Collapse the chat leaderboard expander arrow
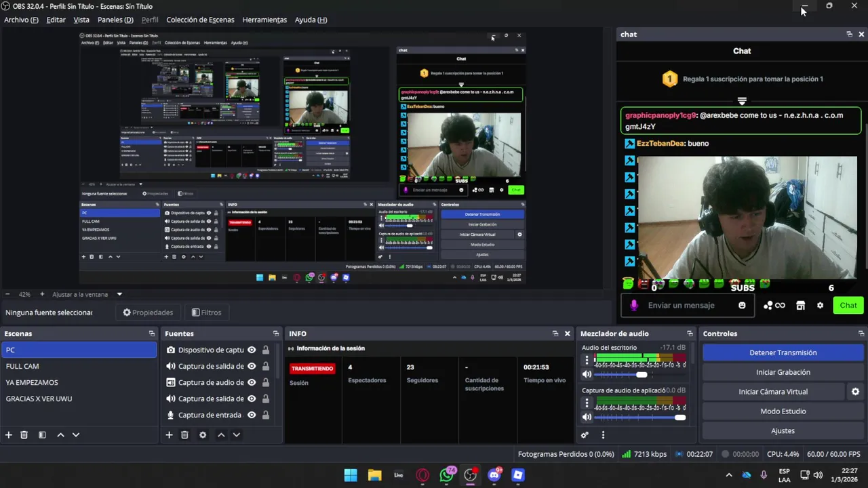868x488 pixels. (742, 101)
